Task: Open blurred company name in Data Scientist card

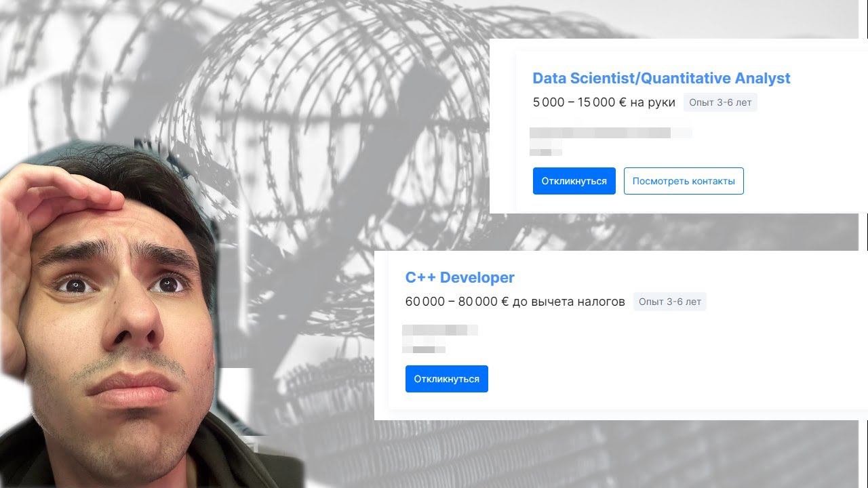Action: [611, 133]
